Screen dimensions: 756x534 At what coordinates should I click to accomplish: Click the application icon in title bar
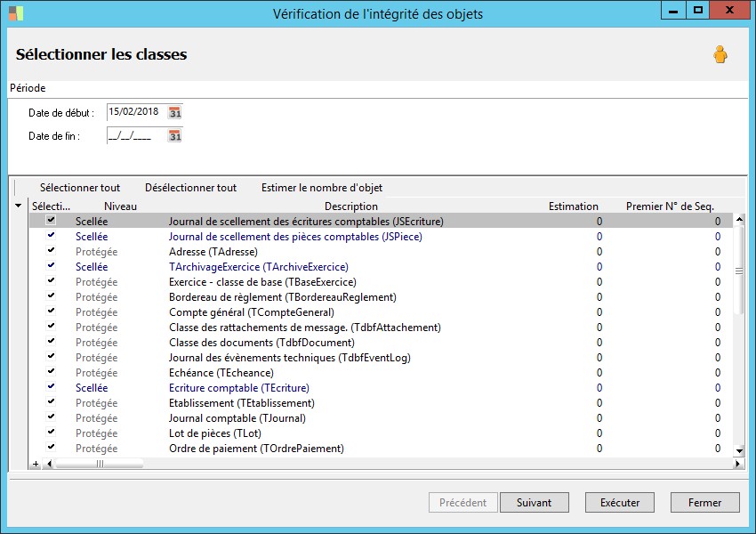coord(16,12)
